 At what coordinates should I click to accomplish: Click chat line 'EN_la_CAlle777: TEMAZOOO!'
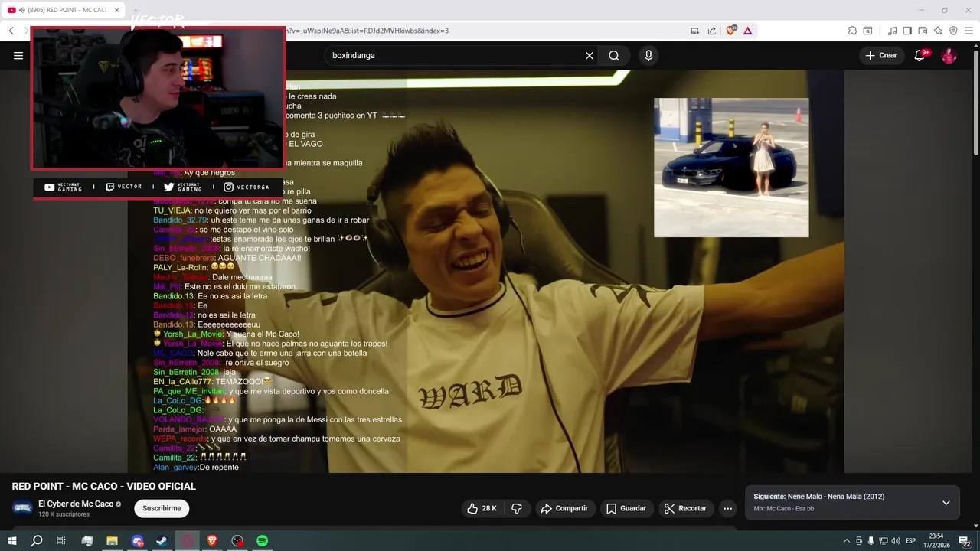[x=212, y=381]
